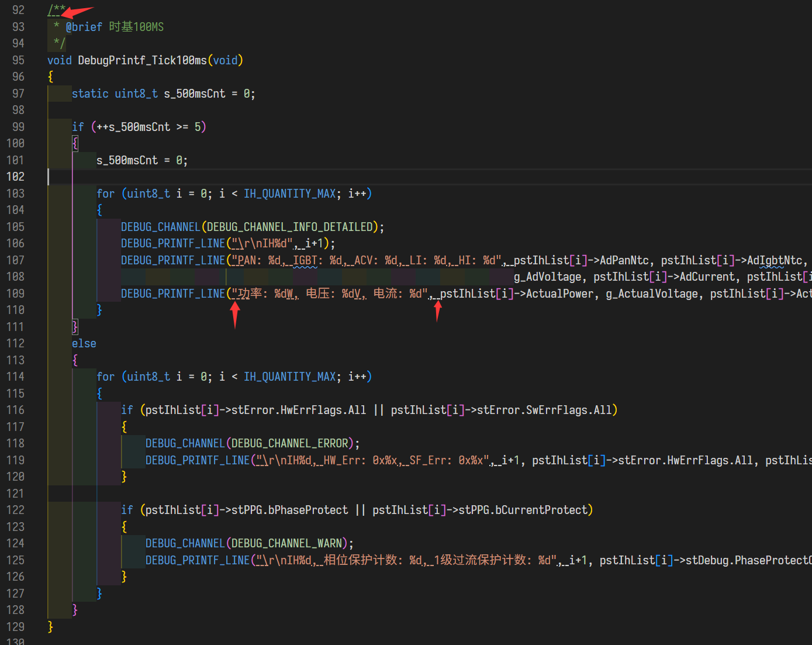
Task: Click uint8_t type keyword on line 114
Action: (x=146, y=376)
